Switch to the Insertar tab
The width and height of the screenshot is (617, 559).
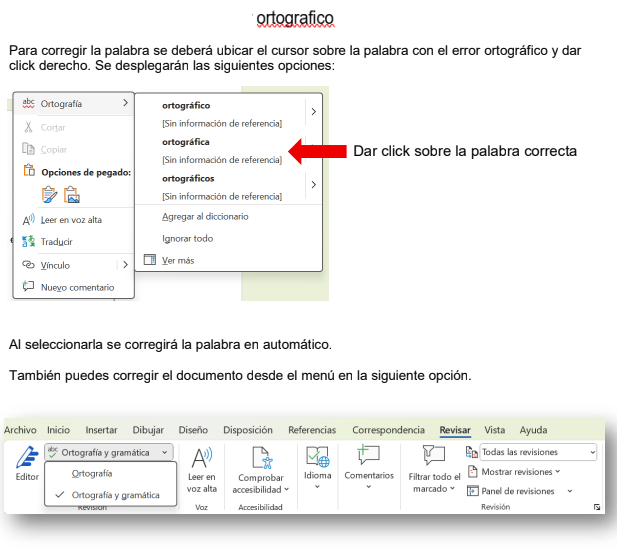click(101, 430)
